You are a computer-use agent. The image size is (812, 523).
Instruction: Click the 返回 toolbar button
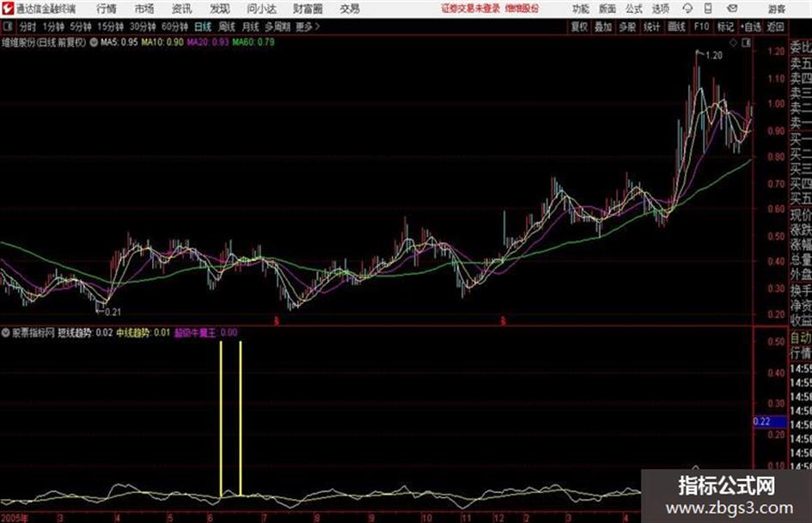[x=775, y=27]
